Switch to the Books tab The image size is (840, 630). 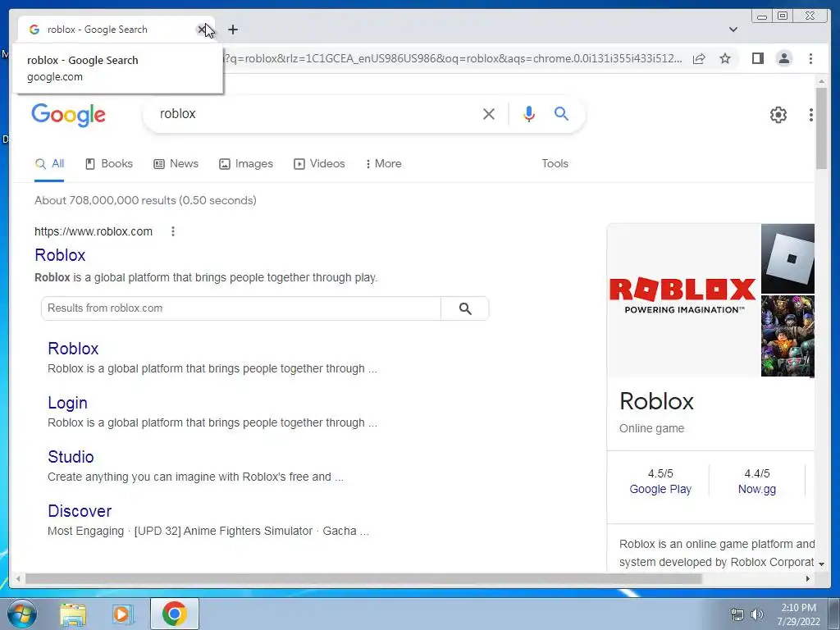point(109,164)
